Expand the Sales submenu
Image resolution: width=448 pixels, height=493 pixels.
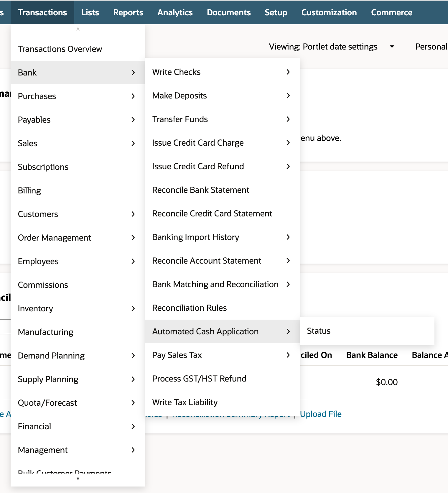(78, 143)
